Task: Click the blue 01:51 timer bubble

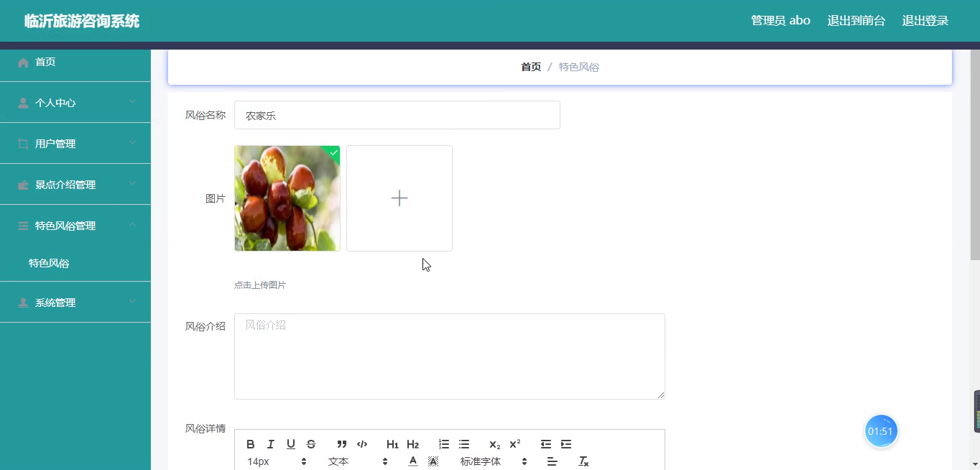Action: click(x=880, y=431)
